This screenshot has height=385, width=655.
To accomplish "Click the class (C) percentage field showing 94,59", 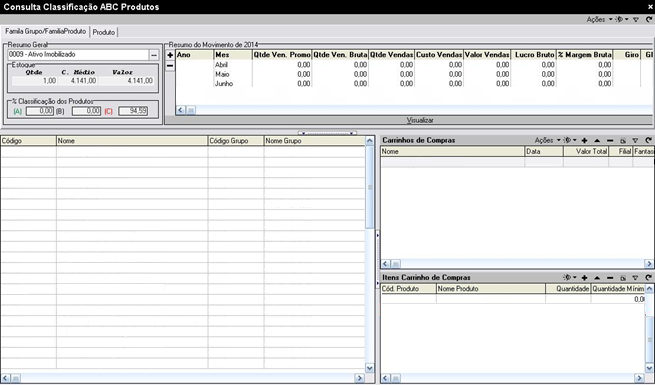I will click(x=133, y=111).
